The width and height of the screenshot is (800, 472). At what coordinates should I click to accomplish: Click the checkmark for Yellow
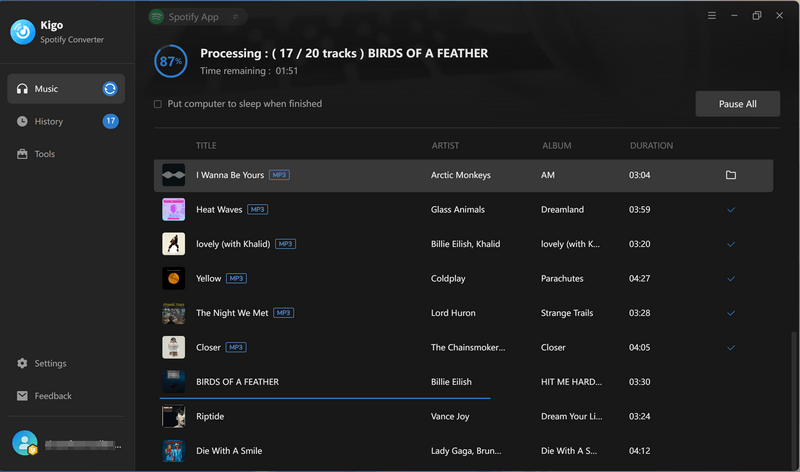click(x=731, y=279)
